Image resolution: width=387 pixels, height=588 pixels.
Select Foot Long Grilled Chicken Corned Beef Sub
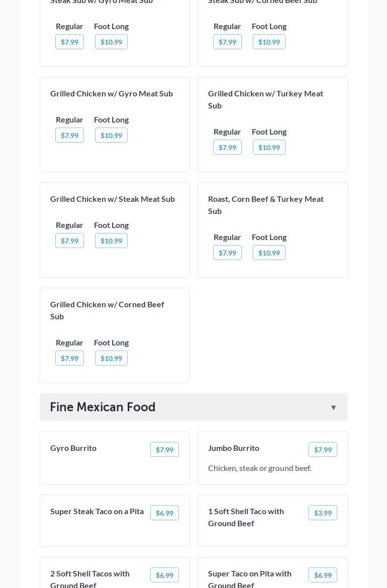tap(111, 358)
